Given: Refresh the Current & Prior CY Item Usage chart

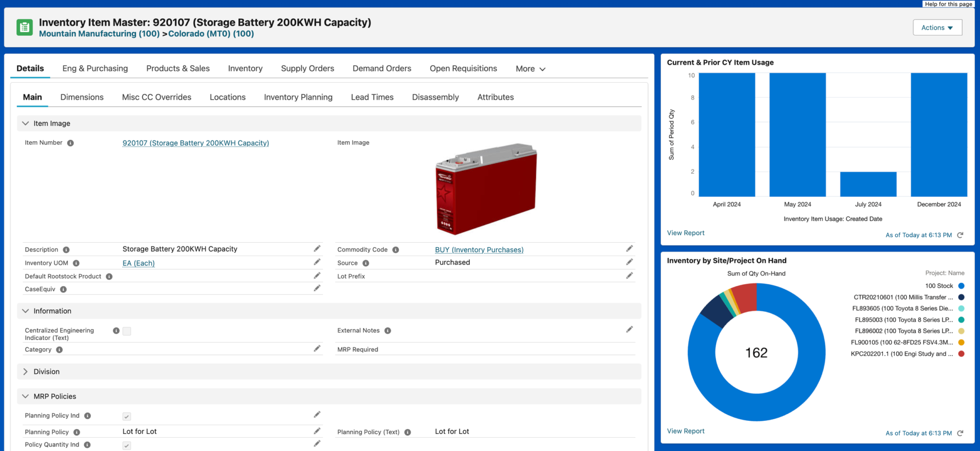Looking at the screenshot, I should 960,235.
